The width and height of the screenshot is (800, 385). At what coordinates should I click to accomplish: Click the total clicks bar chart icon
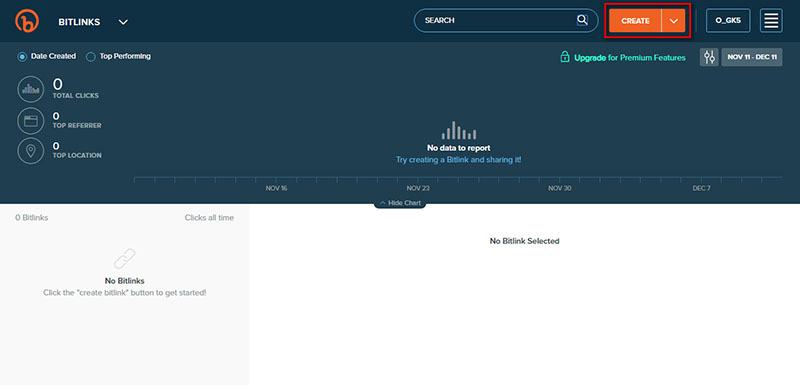[31, 89]
